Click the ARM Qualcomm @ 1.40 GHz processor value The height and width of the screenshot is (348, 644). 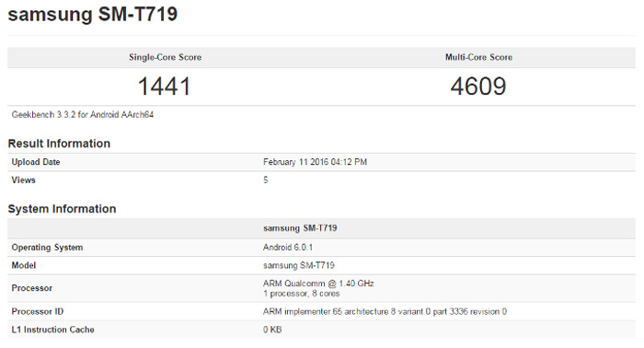click(318, 284)
